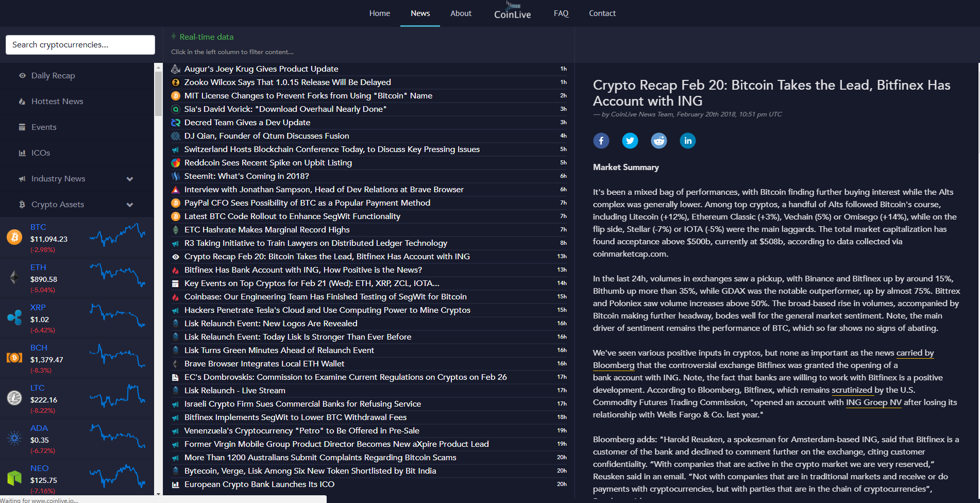The height and width of the screenshot is (503, 980).
Task: Click the CoinLive logo
Action: point(513,11)
